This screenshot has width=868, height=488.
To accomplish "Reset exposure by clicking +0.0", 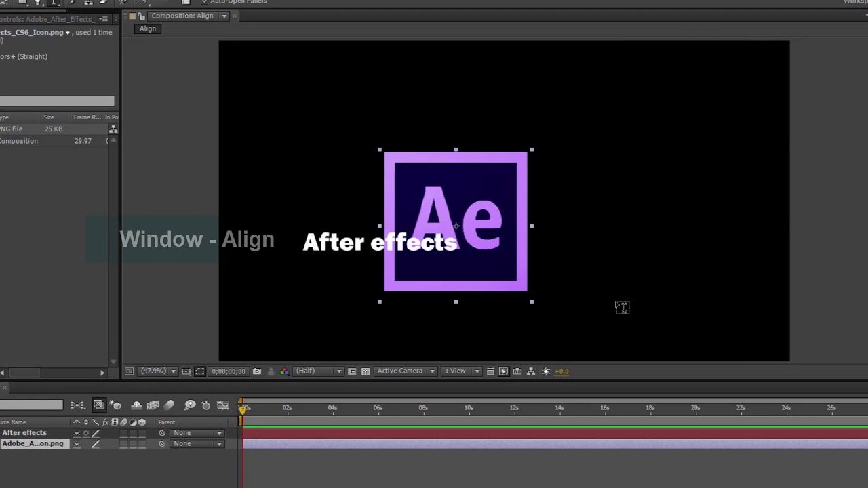I will tap(561, 371).
